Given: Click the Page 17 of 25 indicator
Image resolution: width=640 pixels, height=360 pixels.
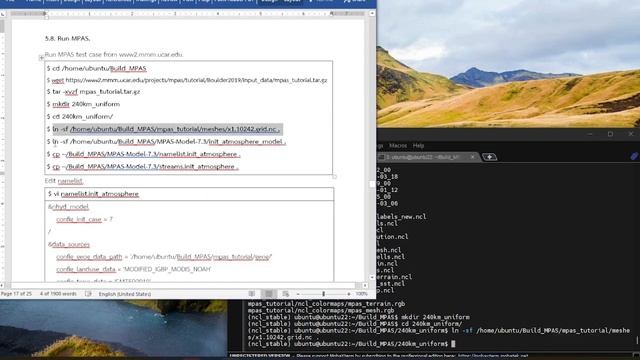Looking at the screenshot, I should [16, 294].
